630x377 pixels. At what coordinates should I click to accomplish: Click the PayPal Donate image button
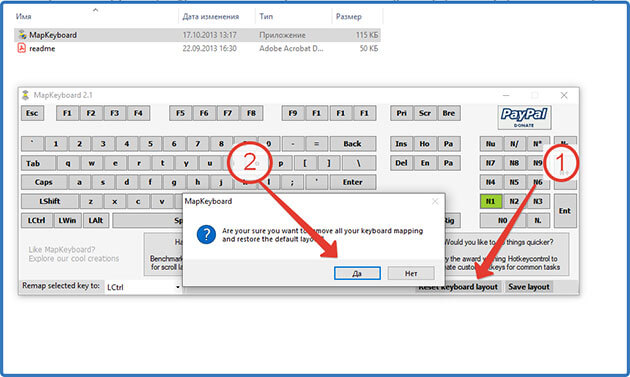pos(524,117)
